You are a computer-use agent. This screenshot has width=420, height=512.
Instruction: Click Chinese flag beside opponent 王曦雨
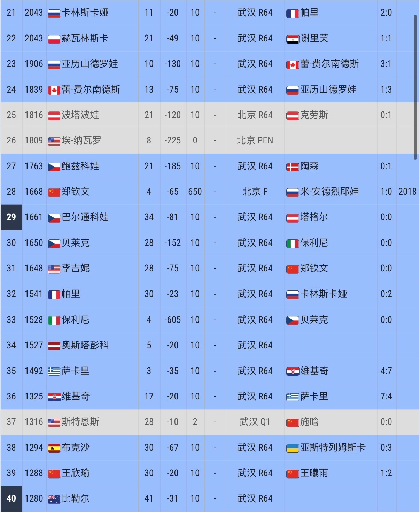[293, 474]
